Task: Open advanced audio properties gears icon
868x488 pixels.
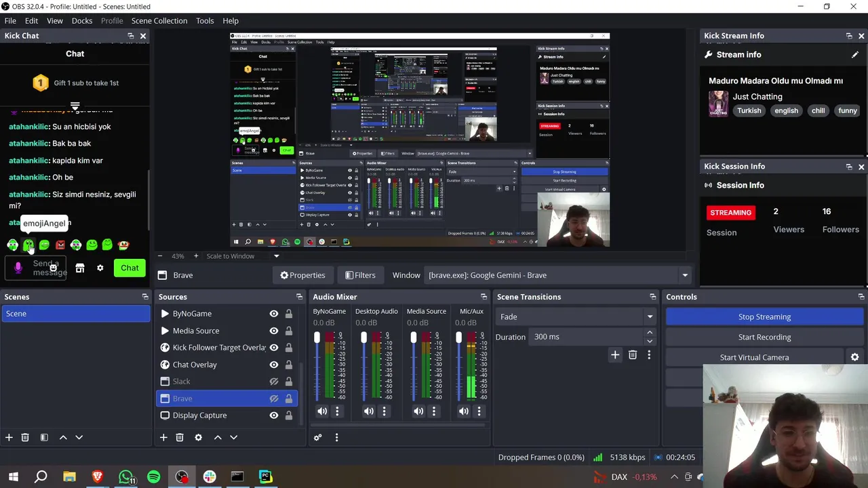Action: pyautogui.click(x=317, y=437)
